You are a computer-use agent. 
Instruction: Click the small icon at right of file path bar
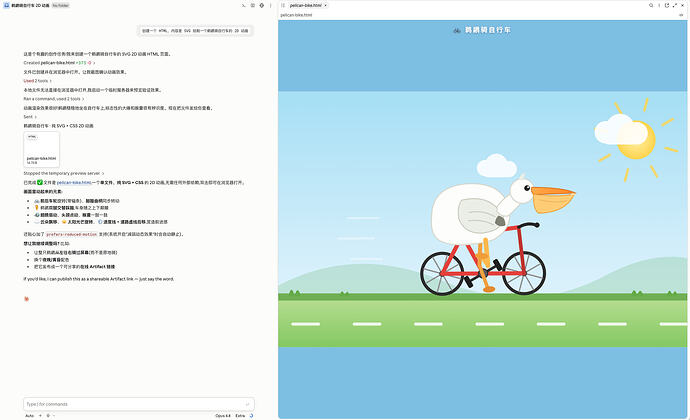click(681, 15)
